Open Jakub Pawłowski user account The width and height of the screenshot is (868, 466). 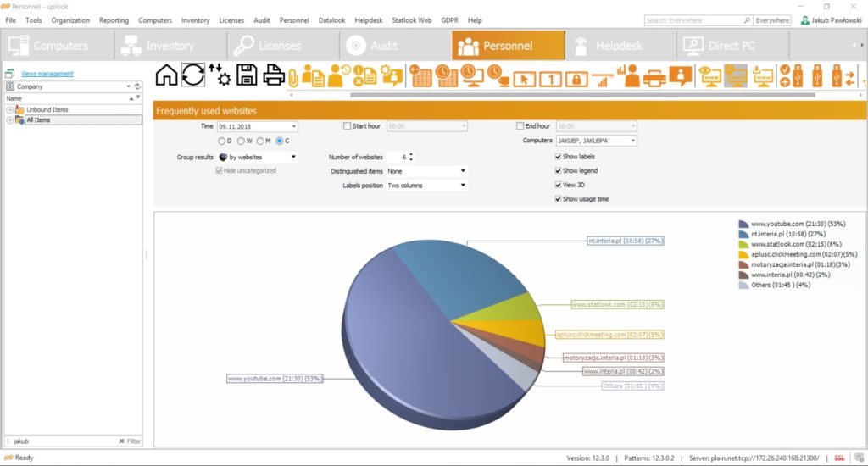point(832,20)
